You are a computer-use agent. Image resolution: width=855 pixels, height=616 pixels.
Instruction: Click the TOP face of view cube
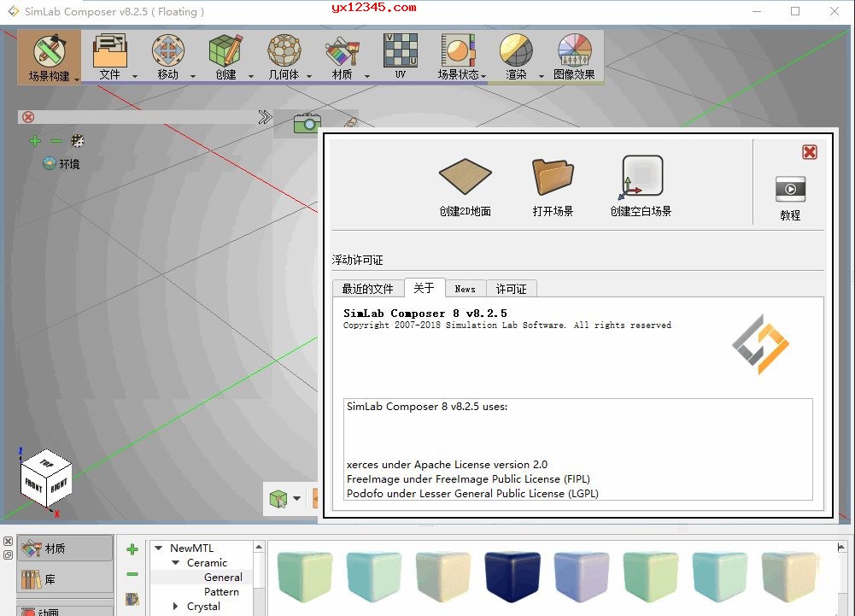46,463
